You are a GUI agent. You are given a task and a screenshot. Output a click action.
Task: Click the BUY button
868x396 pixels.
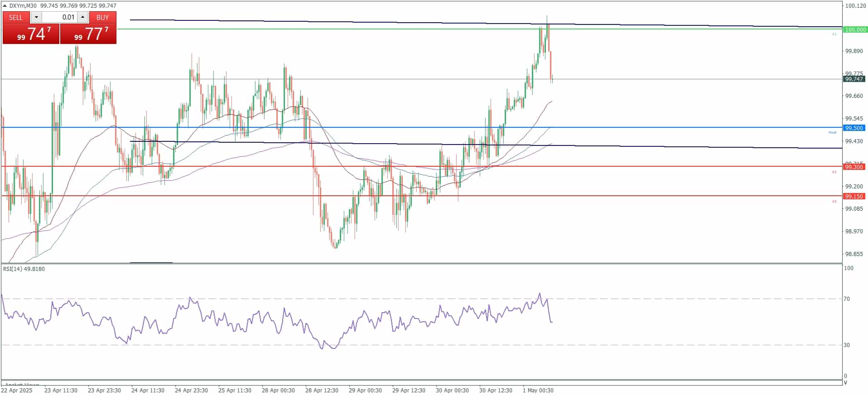point(103,17)
